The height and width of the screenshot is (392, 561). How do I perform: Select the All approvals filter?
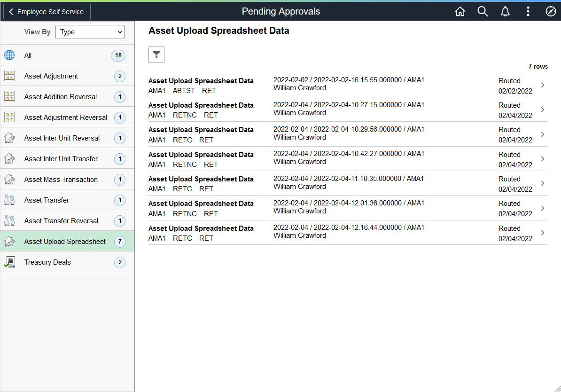(28, 55)
